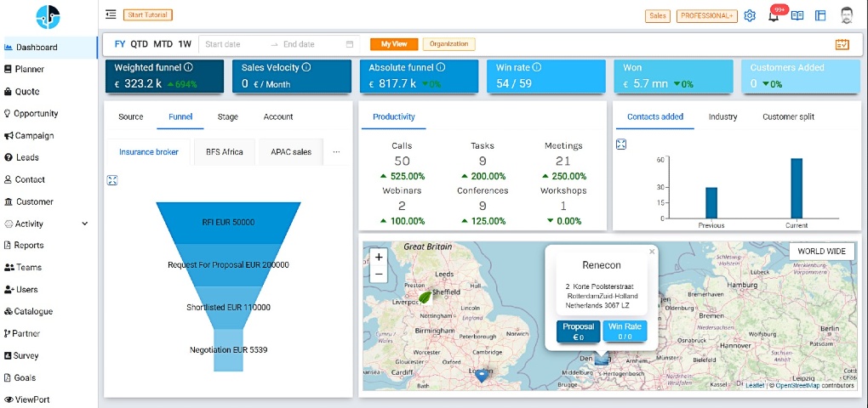Click the layout panel icon
The height and width of the screenshot is (408, 868).
(820, 15)
